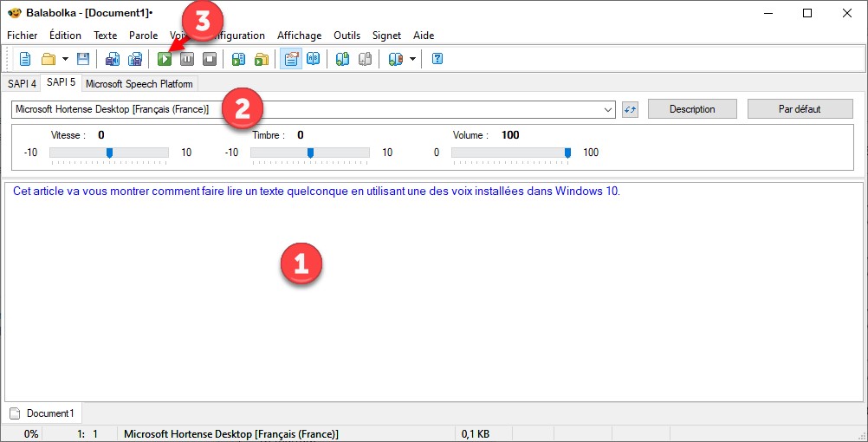Image resolution: width=868 pixels, height=442 pixels.
Task: Stop the speech playback
Action: [x=209, y=59]
